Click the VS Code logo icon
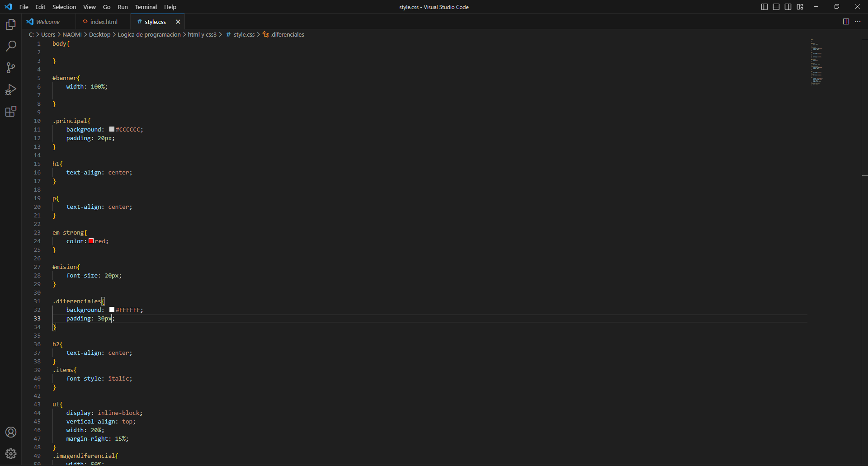The height and width of the screenshot is (466, 868). point(8,7)
